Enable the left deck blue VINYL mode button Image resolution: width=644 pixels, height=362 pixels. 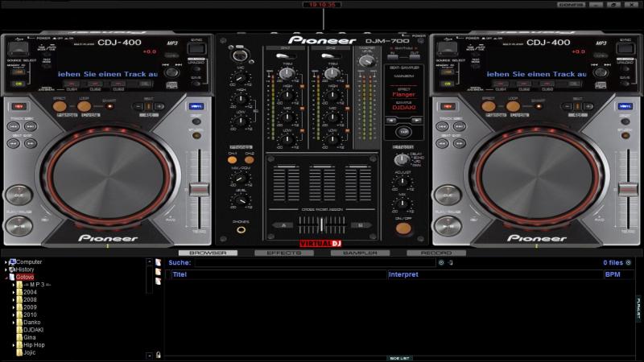196,106
